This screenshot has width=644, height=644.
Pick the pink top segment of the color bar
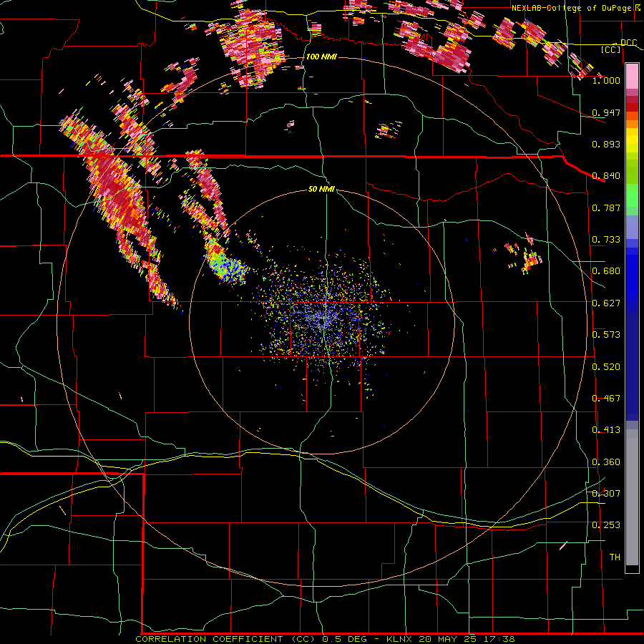(632, 76)
